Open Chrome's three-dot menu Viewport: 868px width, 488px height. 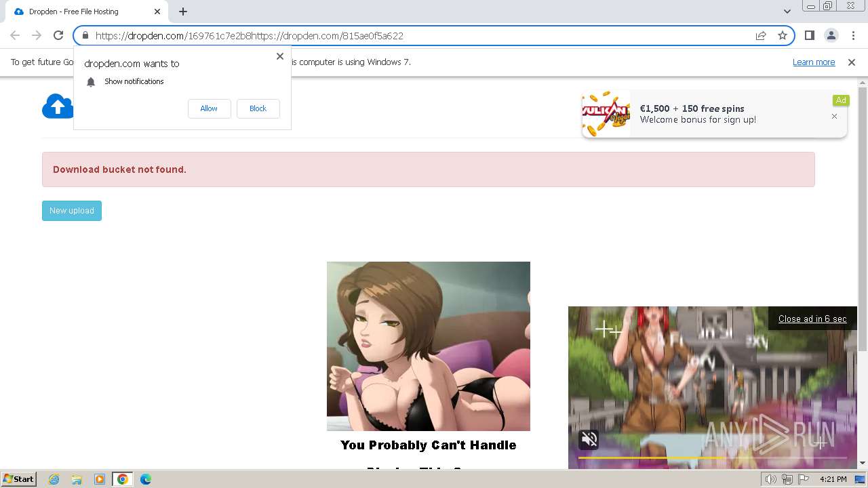click(852, 35)
